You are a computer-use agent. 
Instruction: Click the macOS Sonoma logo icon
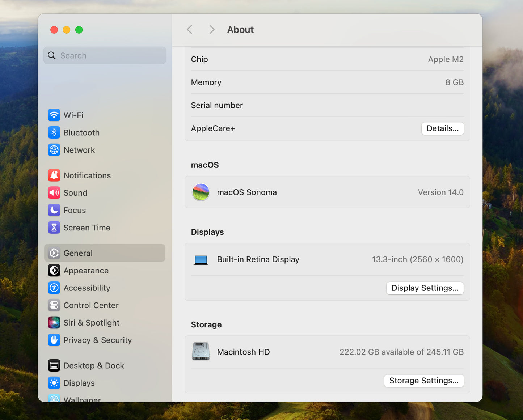201,192
